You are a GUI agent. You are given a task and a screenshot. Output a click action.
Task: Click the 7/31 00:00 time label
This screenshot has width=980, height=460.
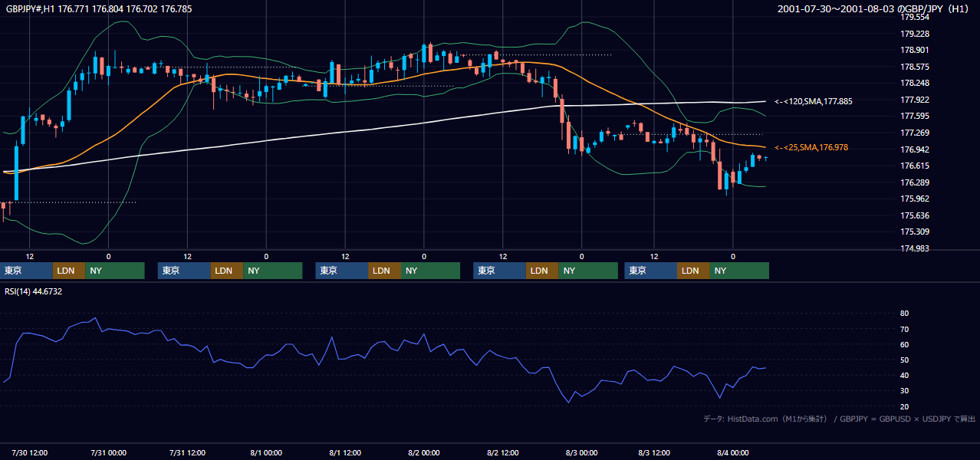pos(108,452)
